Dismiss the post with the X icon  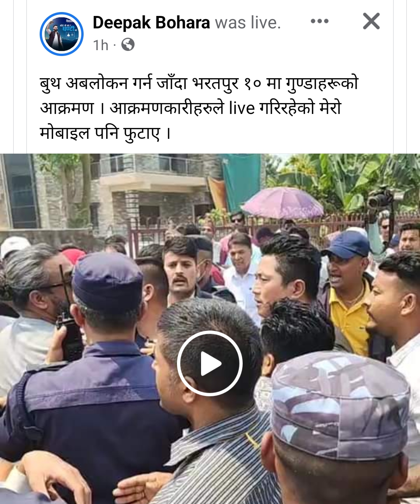[371, 21]
